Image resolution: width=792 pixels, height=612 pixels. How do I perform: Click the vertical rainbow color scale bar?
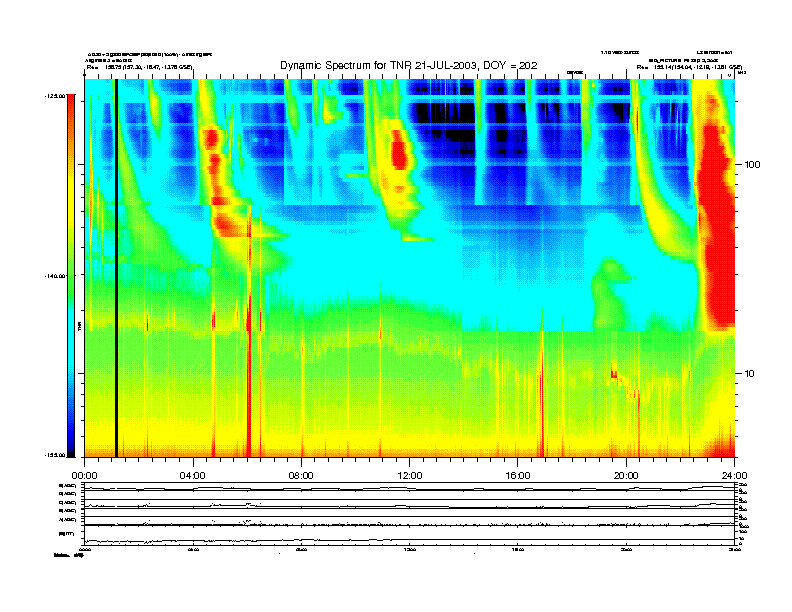71,275
